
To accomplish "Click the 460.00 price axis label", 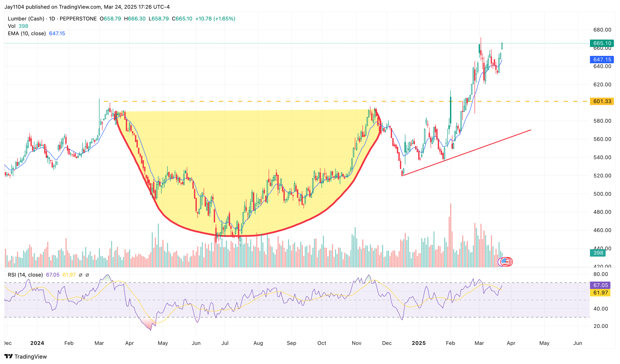I will tap(602, 230).
